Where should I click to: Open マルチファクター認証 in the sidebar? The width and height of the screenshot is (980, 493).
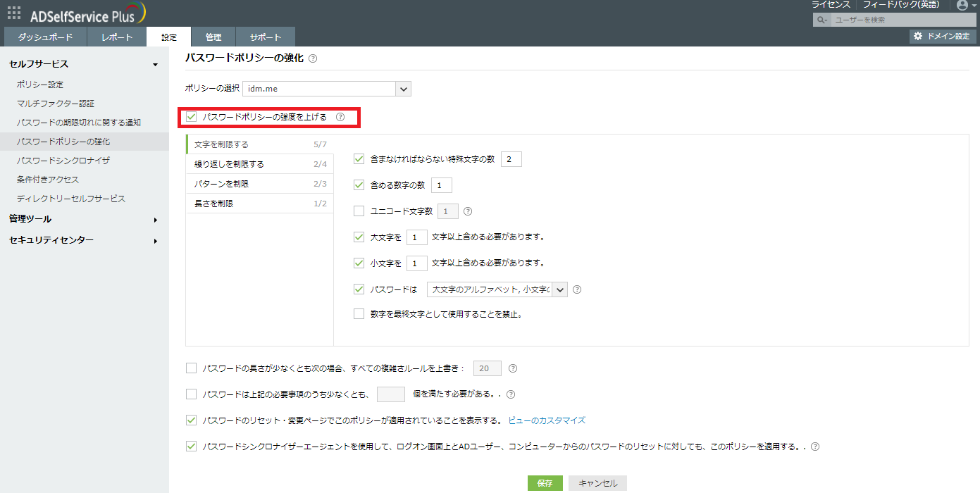pyautogui.click(x=56, y=104)
